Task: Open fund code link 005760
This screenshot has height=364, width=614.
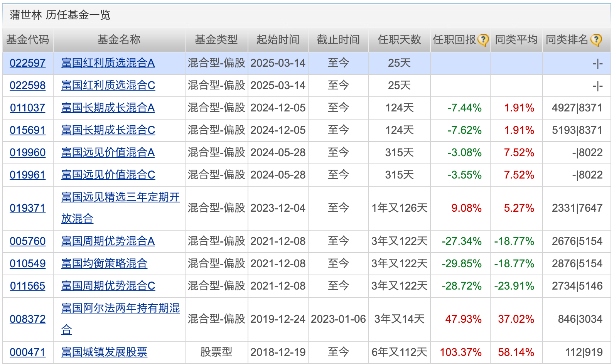Action: click(27, 241)
